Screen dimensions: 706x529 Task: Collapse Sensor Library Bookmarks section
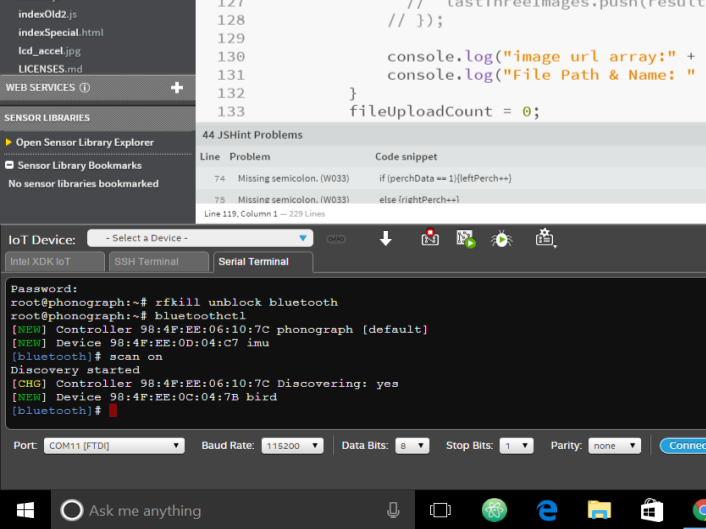9,165
